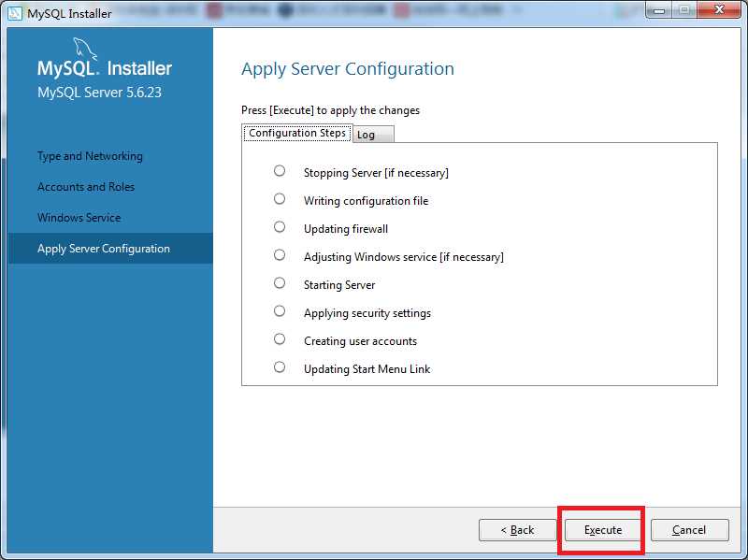Image resolution: width=748 pixels, height=560 pixels.
Task: Click the 'Applying security settings' text
Action: click(367, 313)
